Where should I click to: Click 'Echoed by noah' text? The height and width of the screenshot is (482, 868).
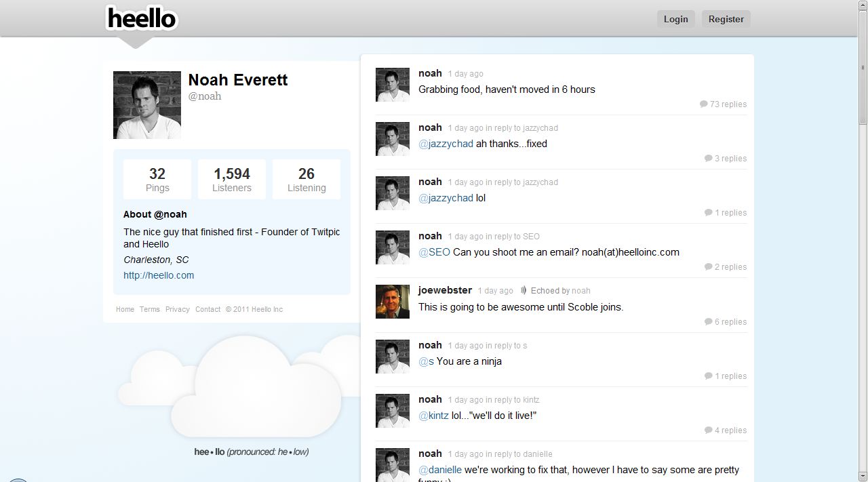point(561,291)
